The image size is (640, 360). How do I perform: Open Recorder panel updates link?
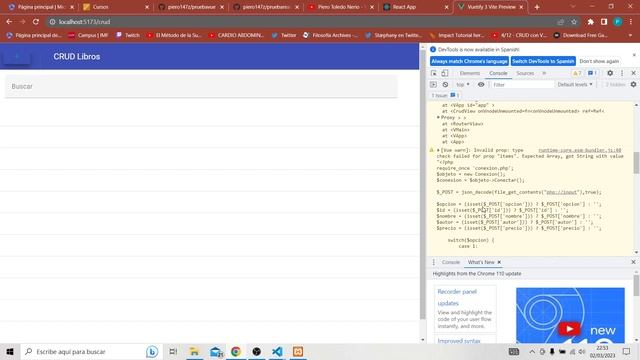point(457,297)
